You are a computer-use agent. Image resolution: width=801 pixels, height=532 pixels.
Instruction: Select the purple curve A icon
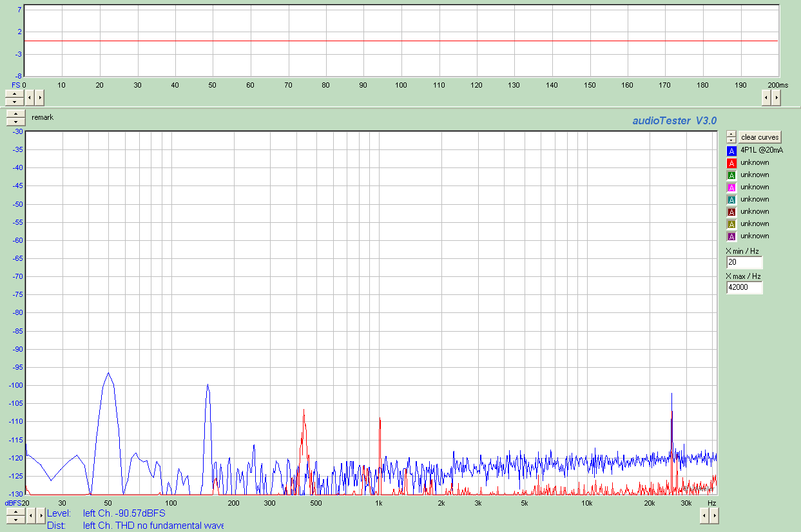coord(731,236)
